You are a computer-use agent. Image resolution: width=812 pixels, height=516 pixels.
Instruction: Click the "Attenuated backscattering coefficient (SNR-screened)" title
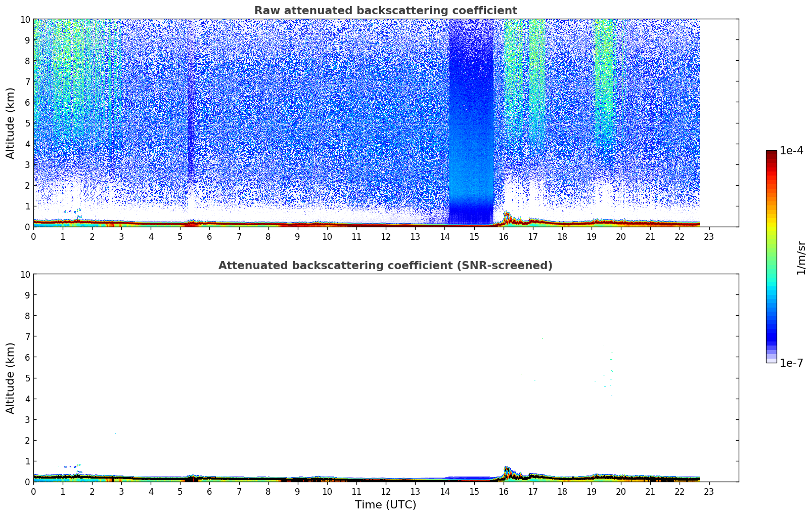click(x=385, y=266)
